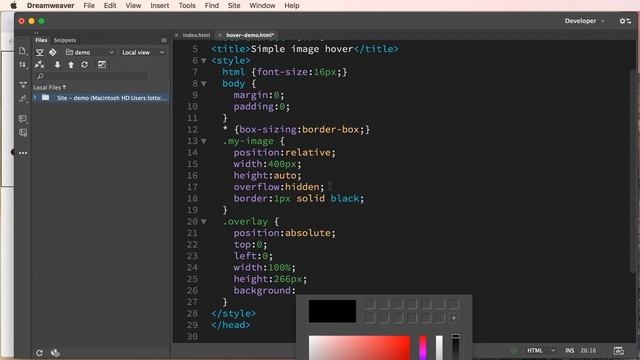Screen dimensions: 640x360
Task: Open the Find menu
Action: pyautogui.click(x=211, y=5)
